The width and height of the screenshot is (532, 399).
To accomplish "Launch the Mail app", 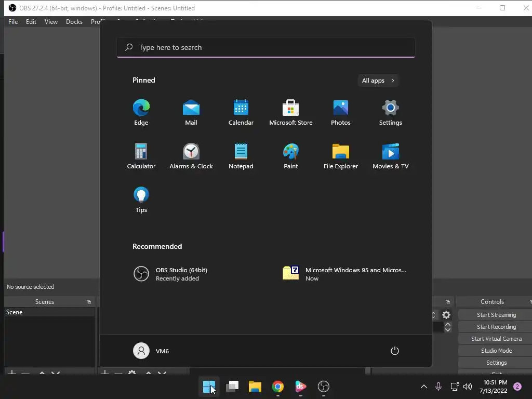I will click(191, 113).
